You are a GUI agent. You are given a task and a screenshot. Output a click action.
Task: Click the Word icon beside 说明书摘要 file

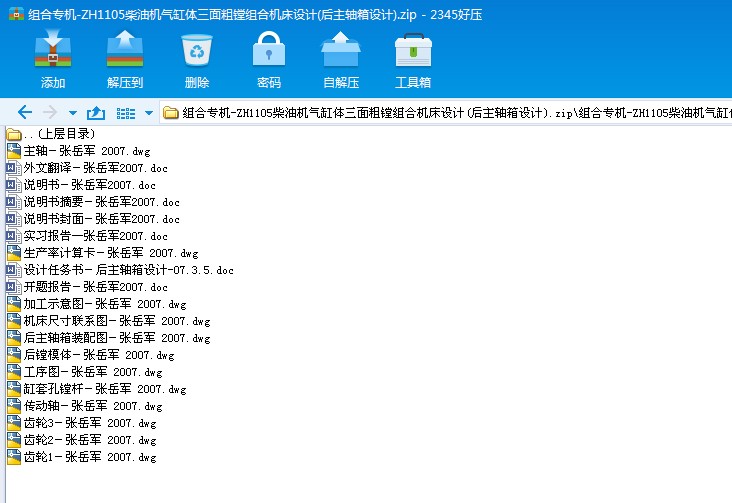pyautogui.click(x=14, y=202)
